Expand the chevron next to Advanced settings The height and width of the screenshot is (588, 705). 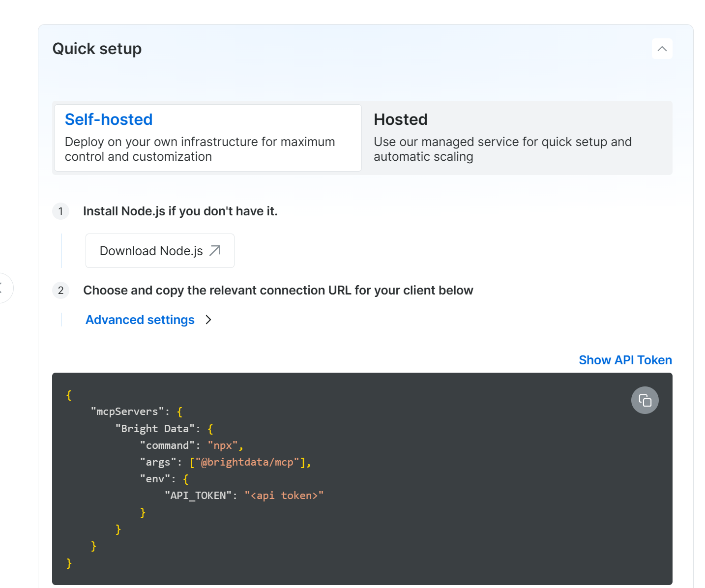[x=208, y=320]
